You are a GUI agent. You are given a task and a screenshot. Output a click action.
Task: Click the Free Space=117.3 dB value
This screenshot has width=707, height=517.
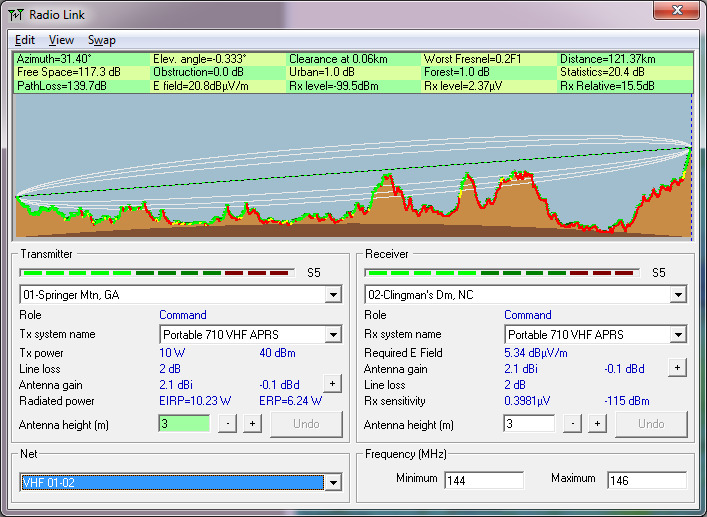pyautogui.click(x=69, y=73)
